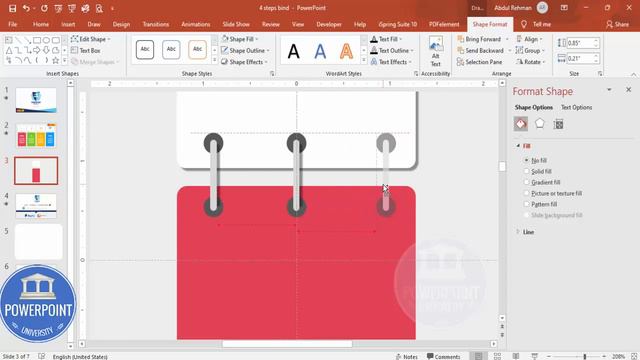The image size is (640, 360).
Task: Open the Size & Properties icon tab
Action: coord(558,124)
